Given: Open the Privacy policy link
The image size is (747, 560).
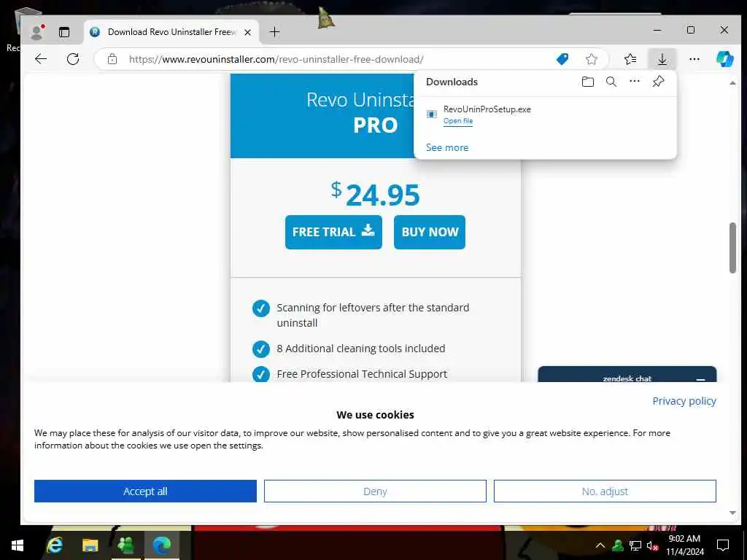Looking at the screenshot, I should coord(684,401).
